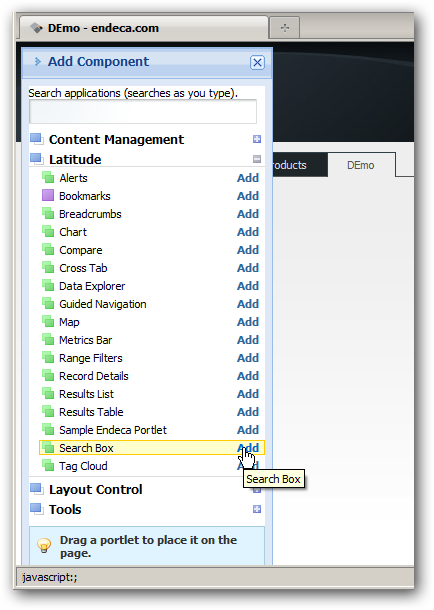Viewport: 434px width, 610px height.
Task: Click the Map portlet icon
Action: (48, 321)
